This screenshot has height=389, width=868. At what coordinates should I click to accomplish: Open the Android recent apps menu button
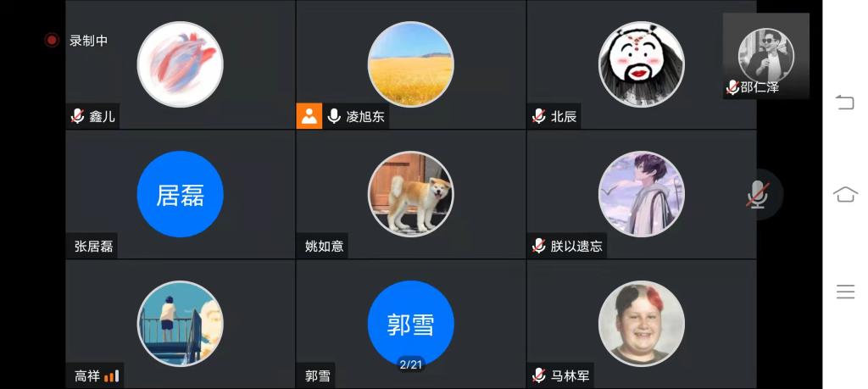(x=845, y=292)
